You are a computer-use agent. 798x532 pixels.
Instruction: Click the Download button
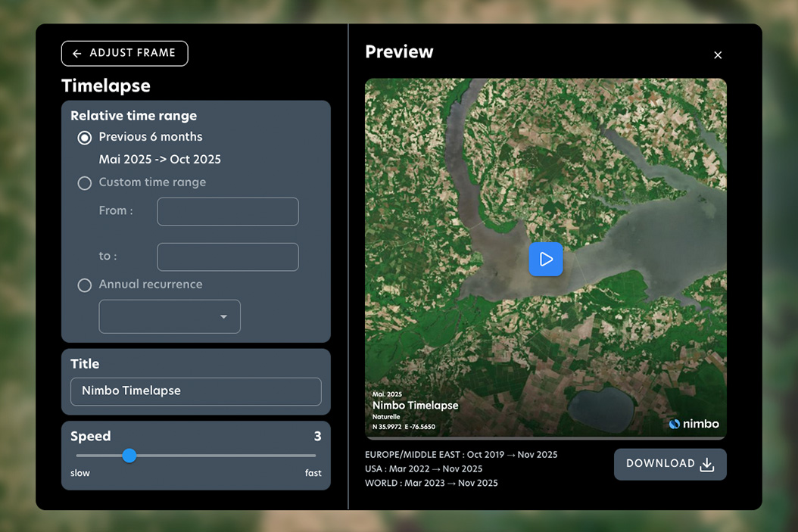pyautogui.click(x=670, y=464)
